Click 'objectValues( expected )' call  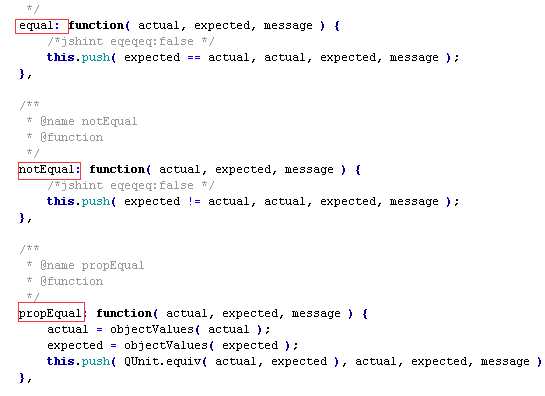point(211,346)
